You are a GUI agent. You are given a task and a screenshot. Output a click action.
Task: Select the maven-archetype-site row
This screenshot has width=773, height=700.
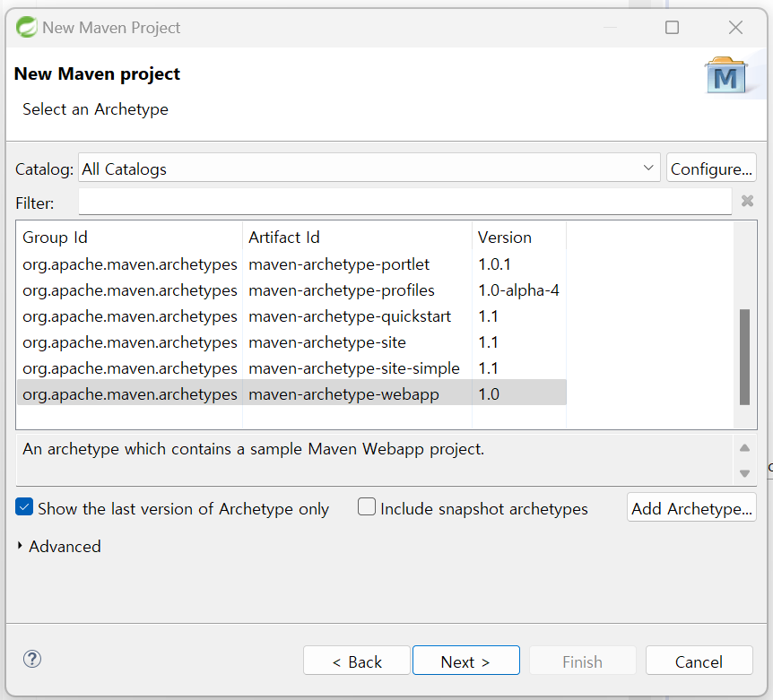coord(291,342)
